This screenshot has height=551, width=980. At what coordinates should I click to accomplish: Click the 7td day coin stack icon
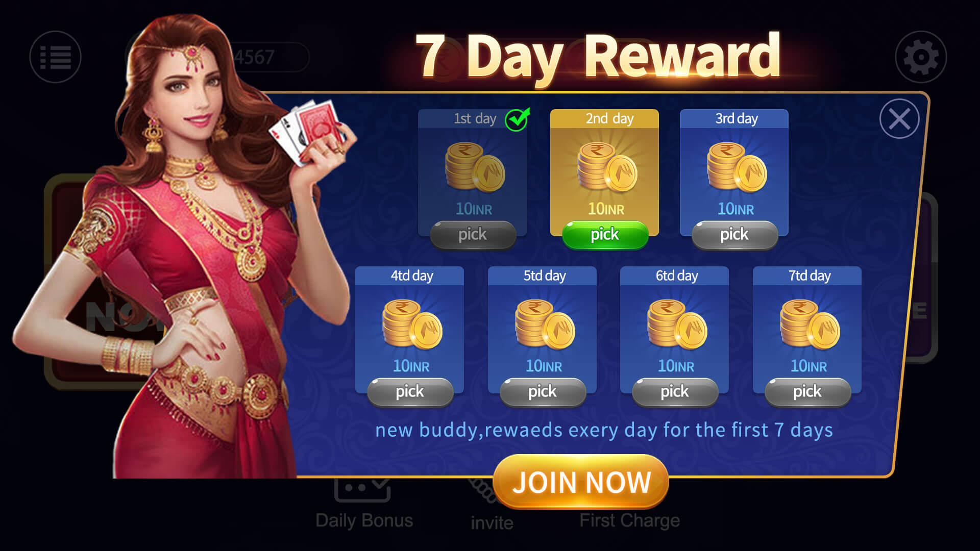(810, 324)
